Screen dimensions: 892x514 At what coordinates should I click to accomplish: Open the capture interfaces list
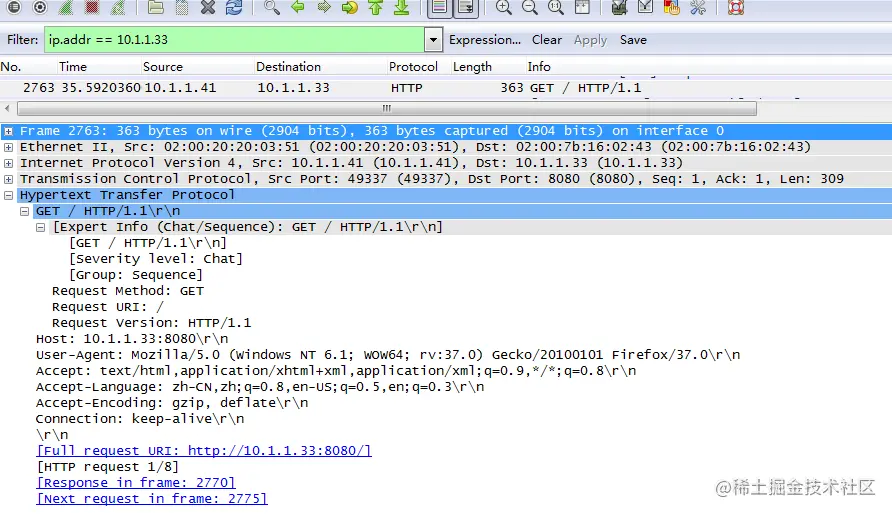pos(14,7)
